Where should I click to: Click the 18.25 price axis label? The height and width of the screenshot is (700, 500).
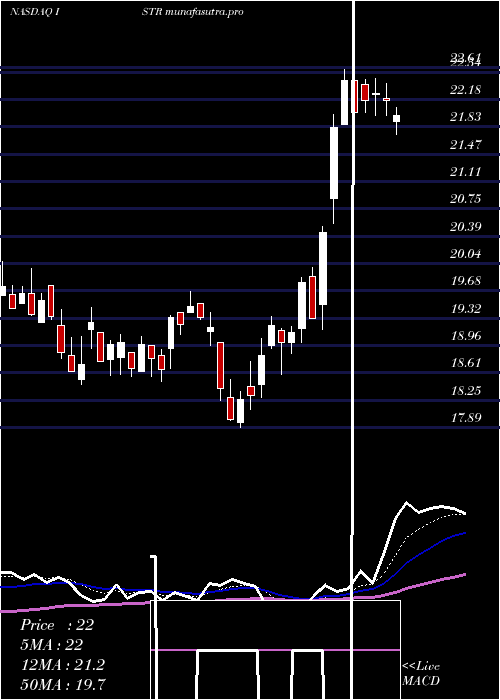(x=465, y=390)
